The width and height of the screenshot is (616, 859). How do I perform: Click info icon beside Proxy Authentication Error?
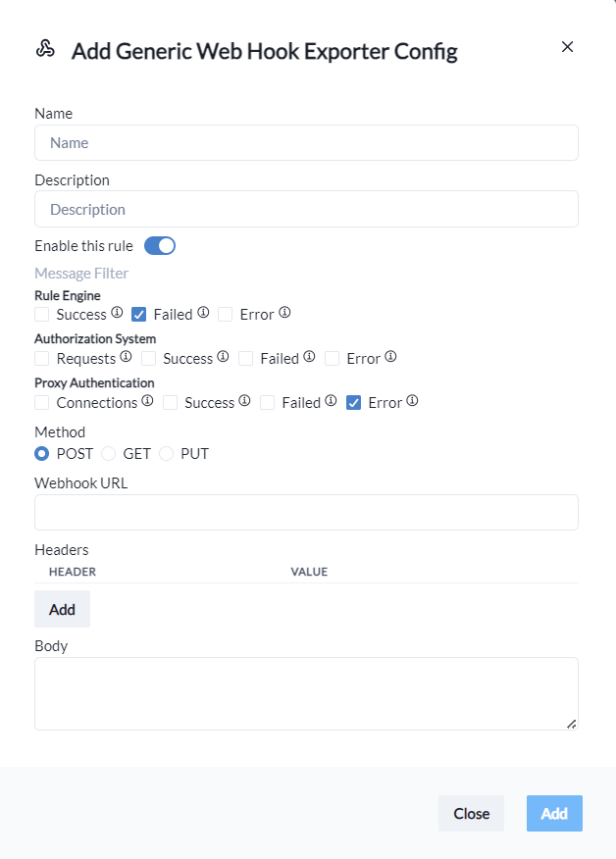coord(412,401)
